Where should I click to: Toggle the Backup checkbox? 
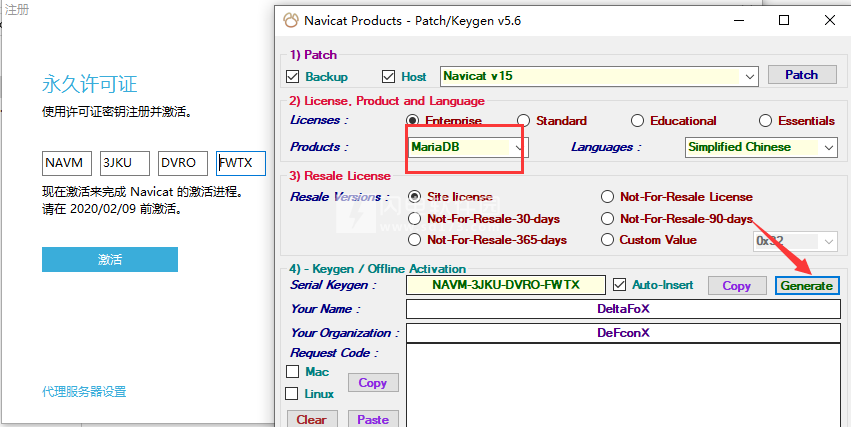[293, 77]
